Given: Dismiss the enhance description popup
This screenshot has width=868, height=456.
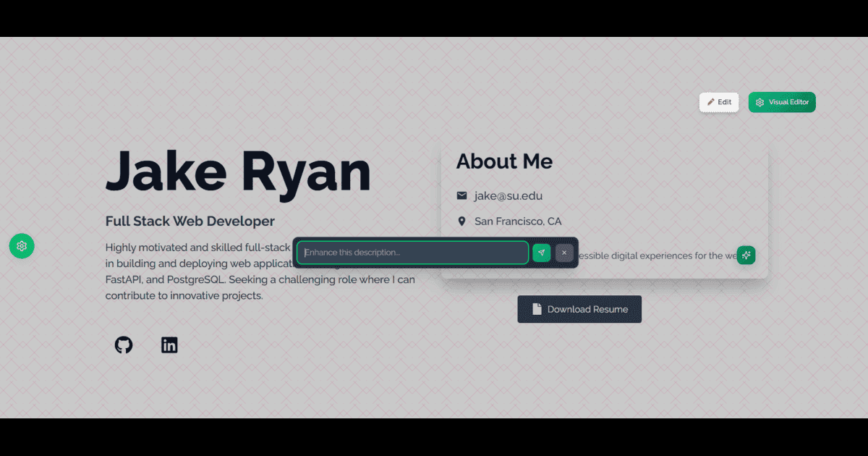Looking at the screenshot, I should (x=564, y=253).
